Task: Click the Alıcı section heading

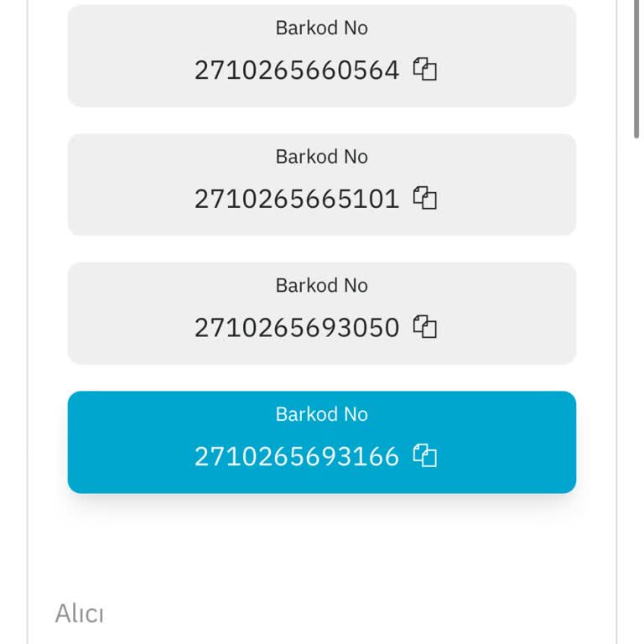Action: [79, 614]
